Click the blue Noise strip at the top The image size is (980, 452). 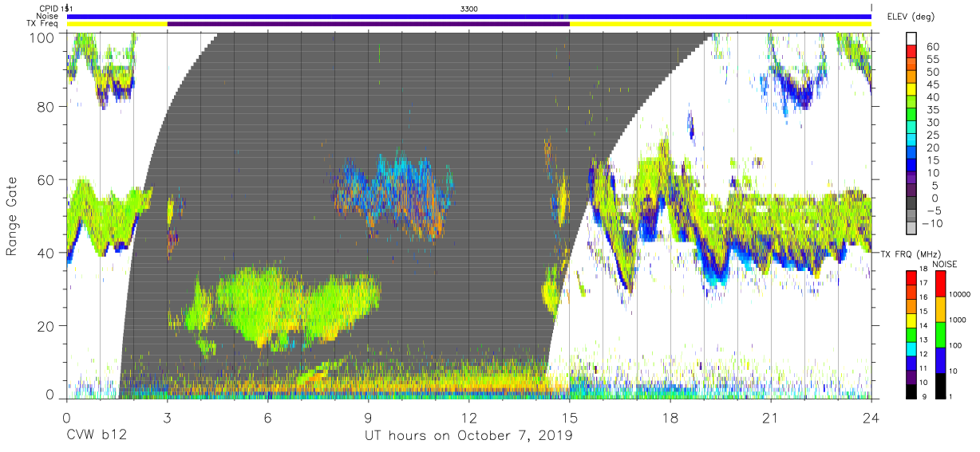pos(469,16)
